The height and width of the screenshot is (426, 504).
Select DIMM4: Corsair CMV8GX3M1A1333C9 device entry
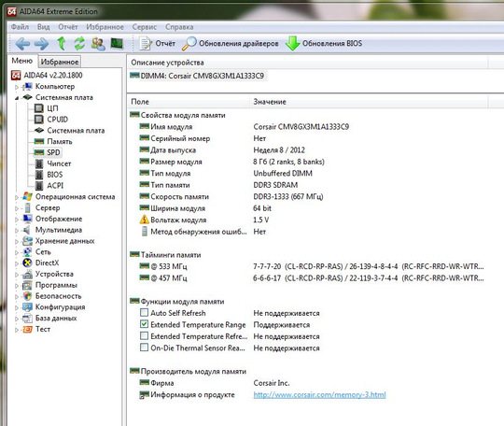click(197, 76)
